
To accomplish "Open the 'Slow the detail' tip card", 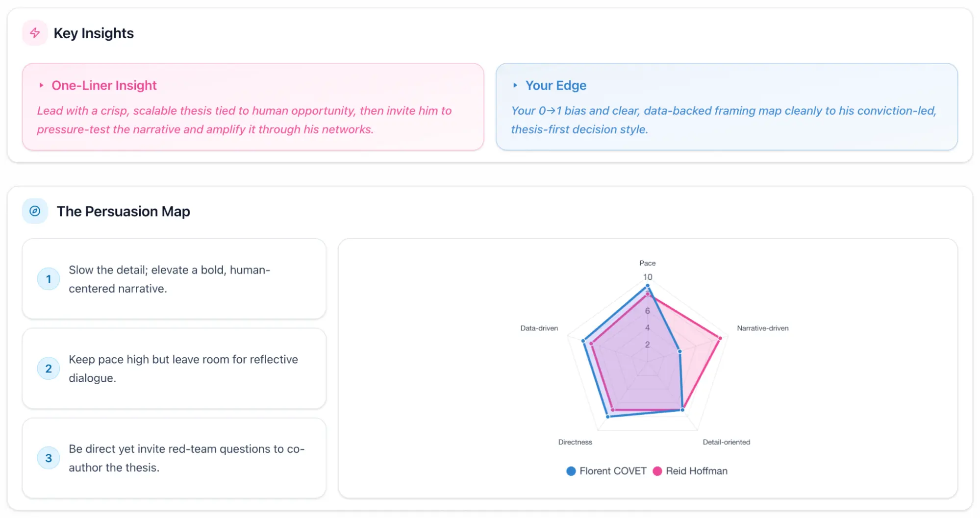I will 174,279.
